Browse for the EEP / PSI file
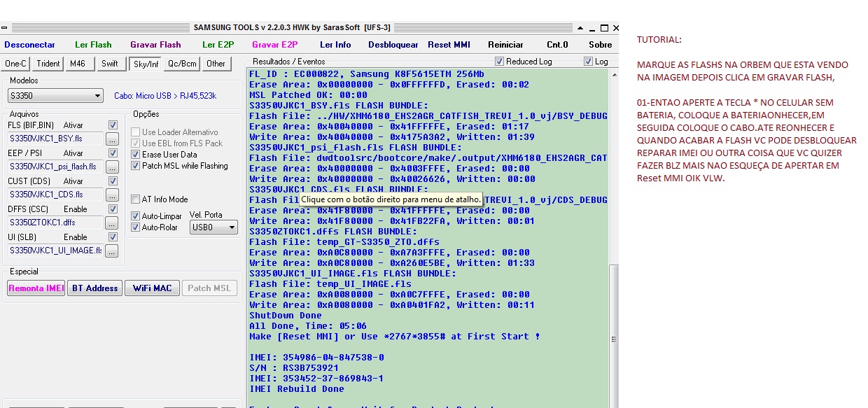Viewport: 868px width, 408px height. (112, 167)
